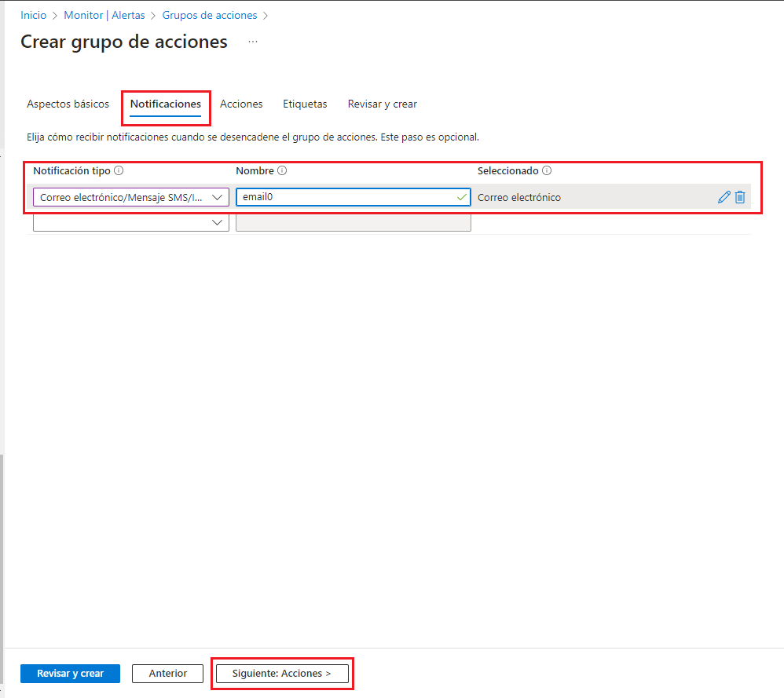
Task: Delete the email0 notification using trash icon
Action: tap(740, 197)
